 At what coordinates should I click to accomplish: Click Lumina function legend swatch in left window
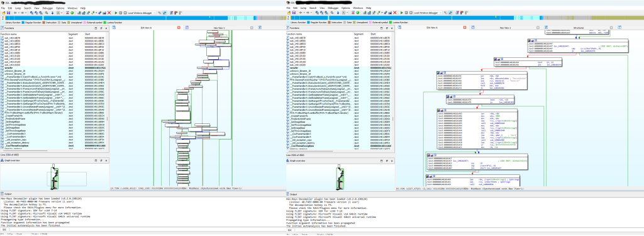(105, 23)
